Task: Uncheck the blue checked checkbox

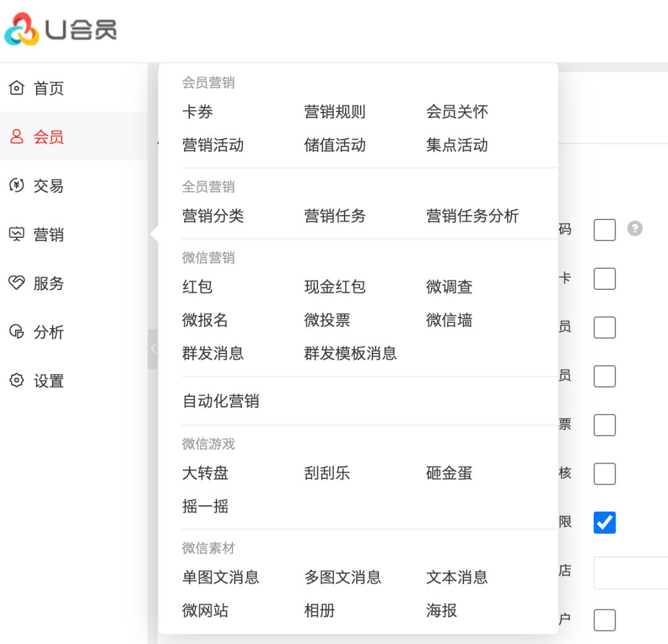Action: point(604,522)
